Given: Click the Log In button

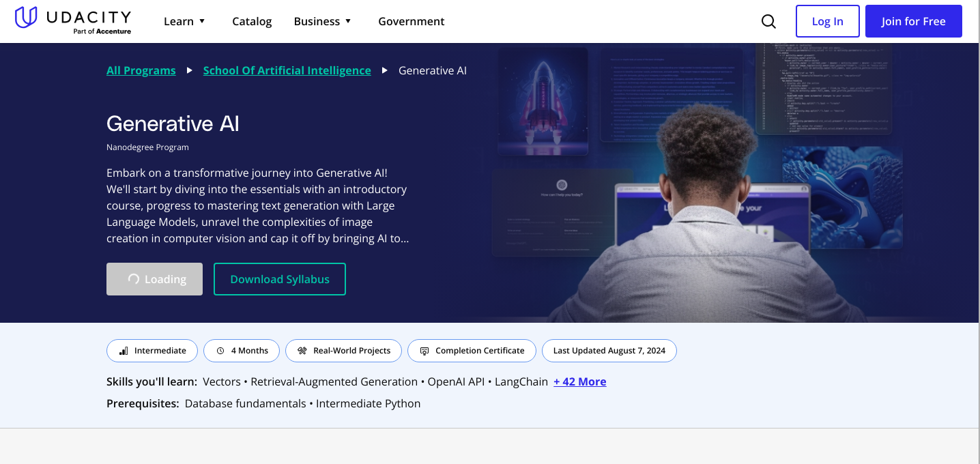Looking at the screenshot, I should pos(827,21).
